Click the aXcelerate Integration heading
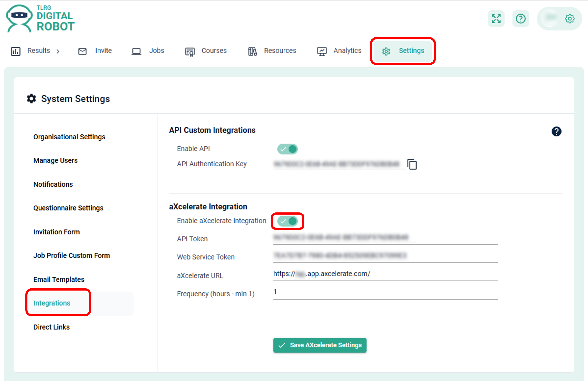 coord(208,207)
